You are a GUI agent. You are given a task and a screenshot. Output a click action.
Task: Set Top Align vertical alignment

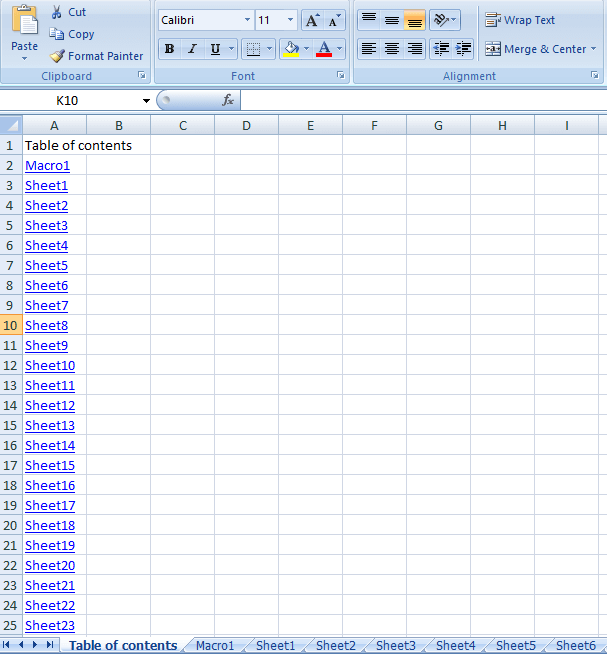click(x=369, y=20)
